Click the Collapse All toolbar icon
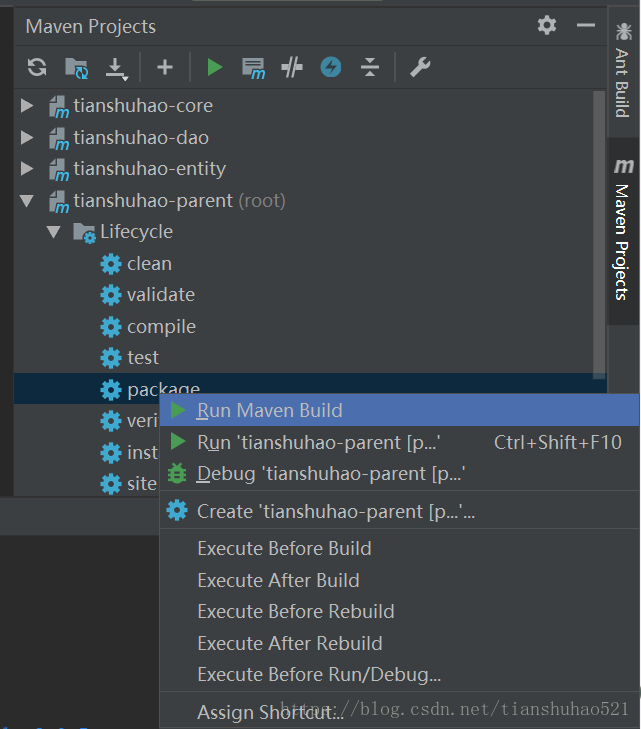 370,67
